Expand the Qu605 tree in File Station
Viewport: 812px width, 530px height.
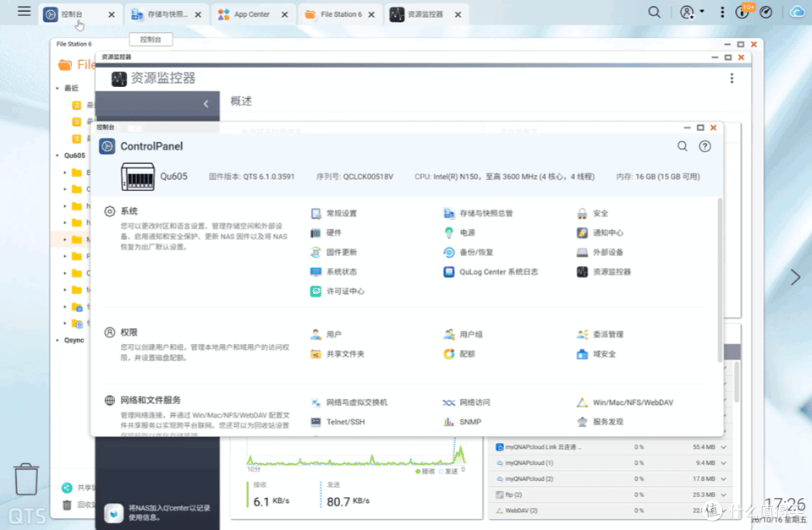[58, 156]
